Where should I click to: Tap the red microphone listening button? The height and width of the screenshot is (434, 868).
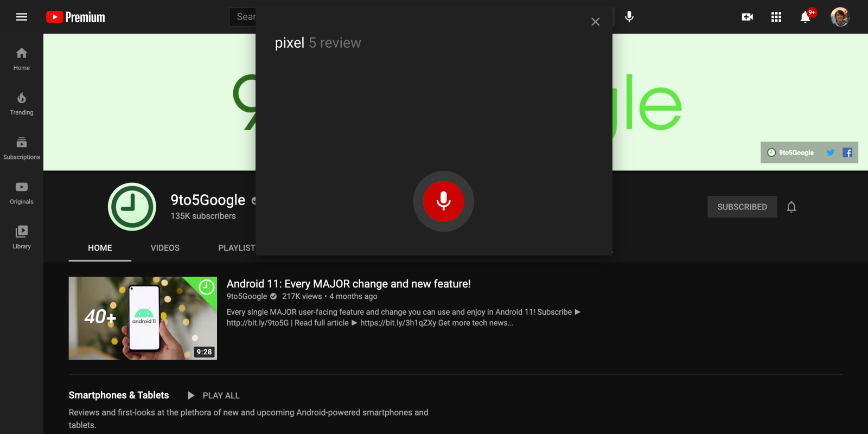[x=444, y=201]
